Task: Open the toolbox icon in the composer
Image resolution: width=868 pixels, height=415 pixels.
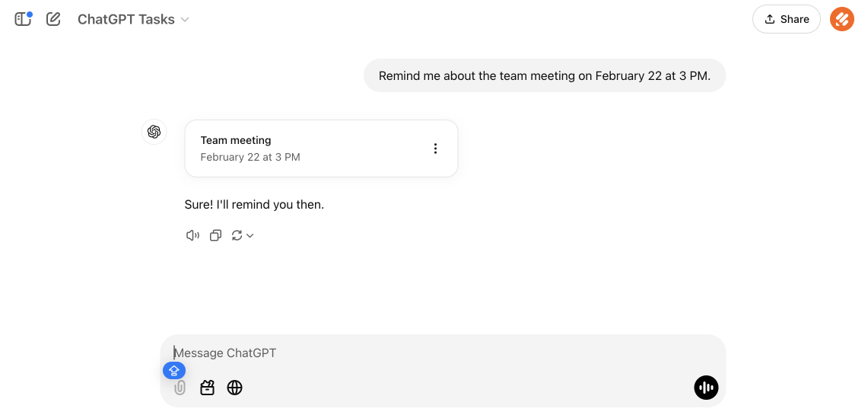Action: click(207, 388)
